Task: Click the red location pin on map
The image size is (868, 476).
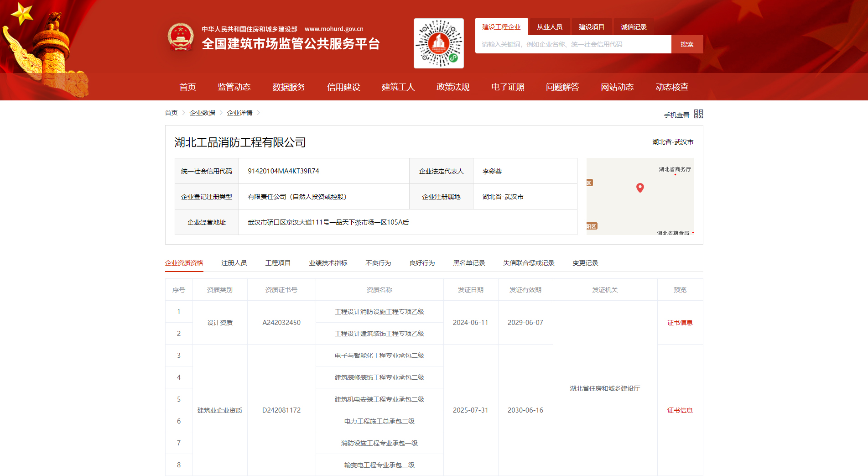Action: (x=640, y=188)
